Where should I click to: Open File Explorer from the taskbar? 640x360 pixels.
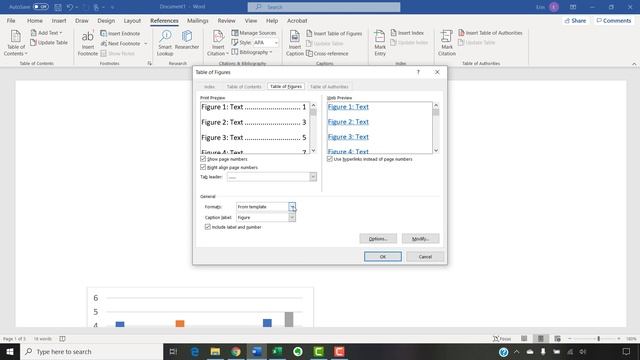click(x=215, y=351)
